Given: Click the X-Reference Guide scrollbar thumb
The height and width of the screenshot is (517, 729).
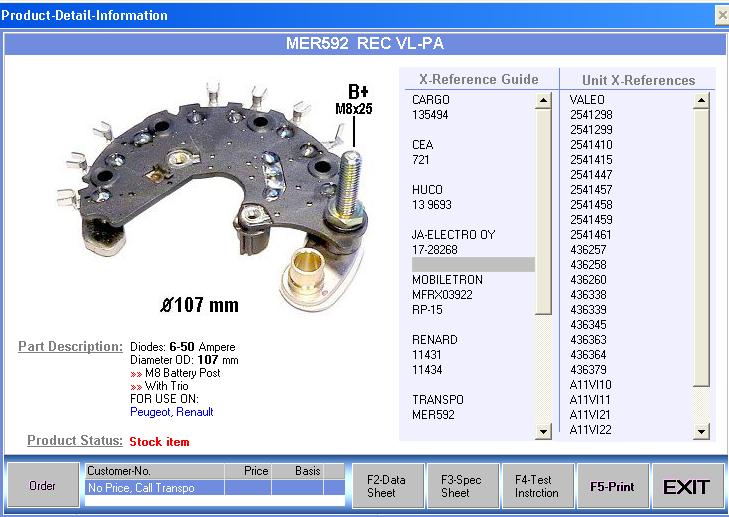Looking at the screenshot, I should [543, 212].
